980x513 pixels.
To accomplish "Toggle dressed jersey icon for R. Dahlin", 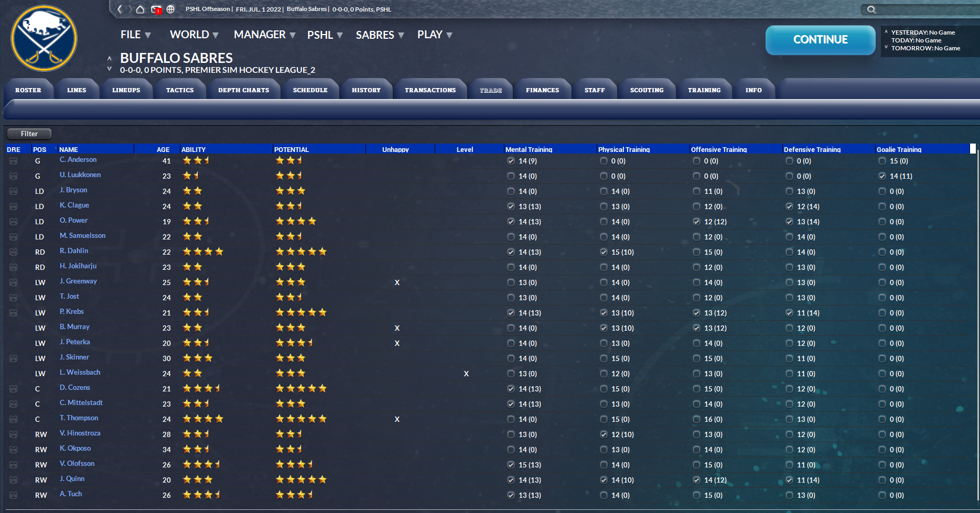I will click(x=14, y=252).
